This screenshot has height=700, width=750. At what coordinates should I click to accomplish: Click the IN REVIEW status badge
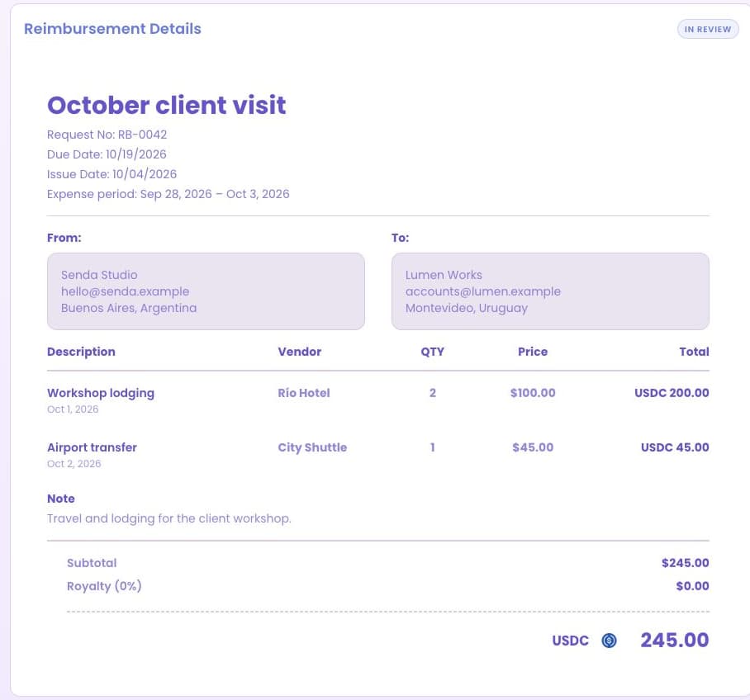(708, 29)
